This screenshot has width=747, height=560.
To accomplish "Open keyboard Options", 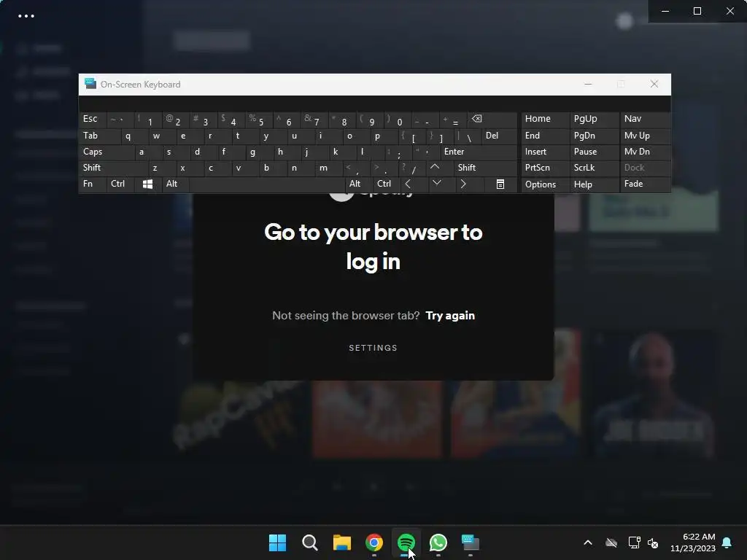I will click(x=545, y=184).
